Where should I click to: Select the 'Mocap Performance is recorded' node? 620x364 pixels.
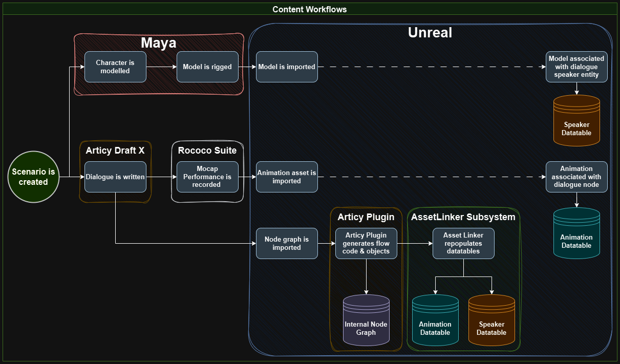tap(207, 177)
